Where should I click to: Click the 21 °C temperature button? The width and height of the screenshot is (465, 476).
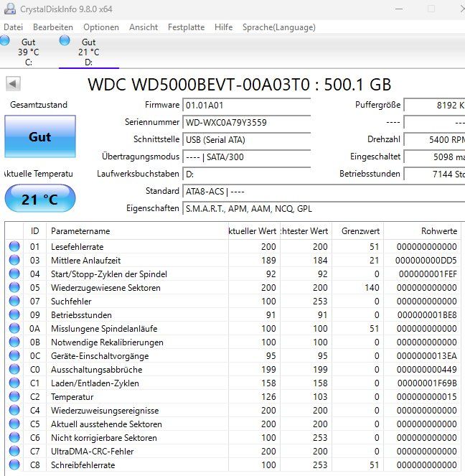[x=40, y=199]
